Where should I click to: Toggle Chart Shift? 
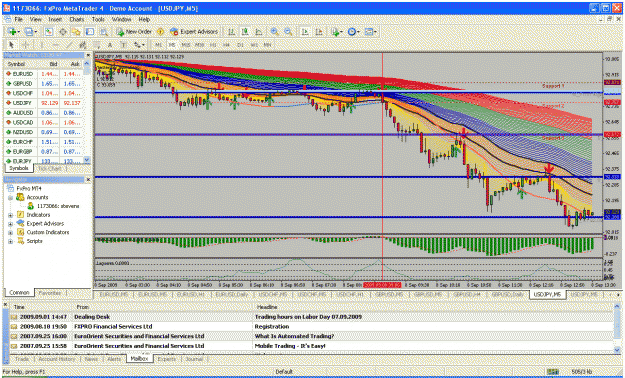(319, 32)
